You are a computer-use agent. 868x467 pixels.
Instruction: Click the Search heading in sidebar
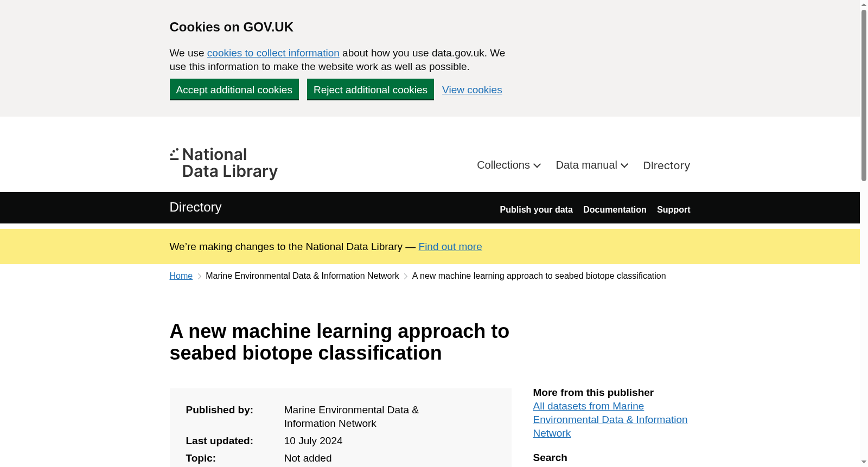pos(550,458)
